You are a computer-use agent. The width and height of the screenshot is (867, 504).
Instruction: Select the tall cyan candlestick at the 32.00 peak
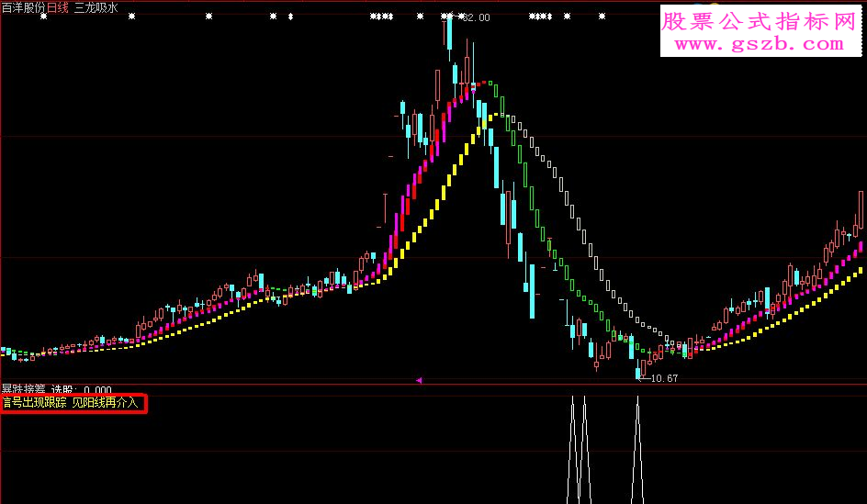tap(450, 38)
